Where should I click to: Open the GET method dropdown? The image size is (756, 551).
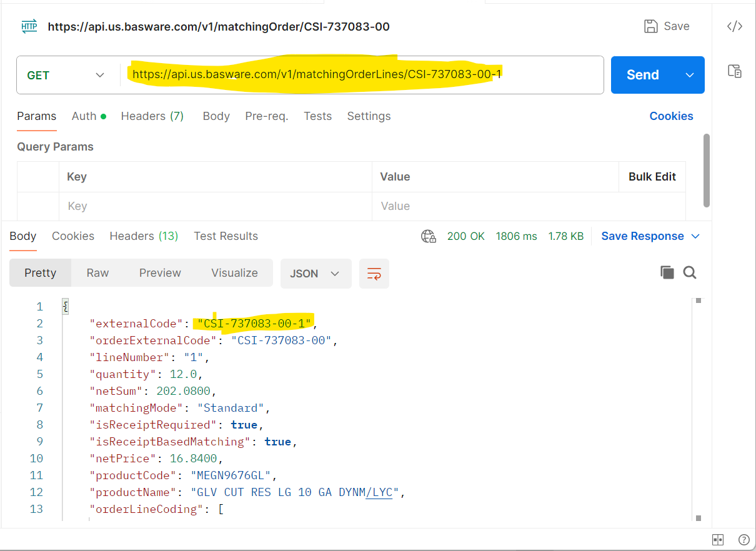[x=66, y=76]
